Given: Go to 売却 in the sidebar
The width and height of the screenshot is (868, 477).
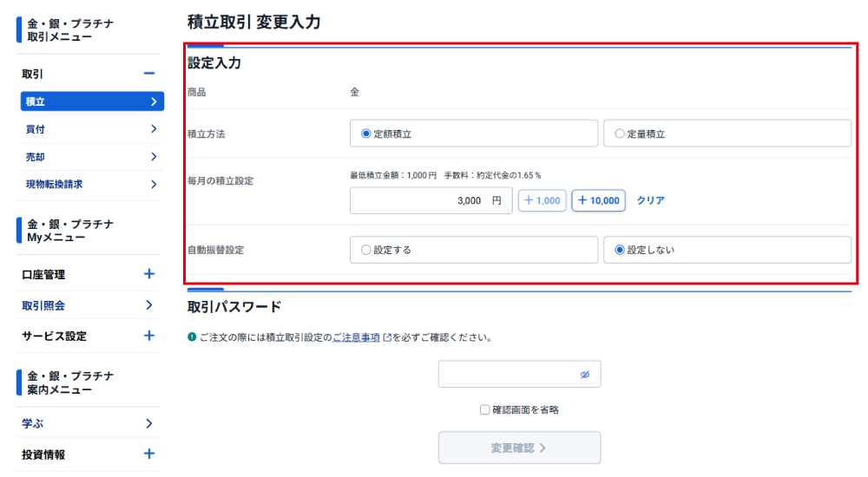Looking at the screenshot, I should (90, 157).
